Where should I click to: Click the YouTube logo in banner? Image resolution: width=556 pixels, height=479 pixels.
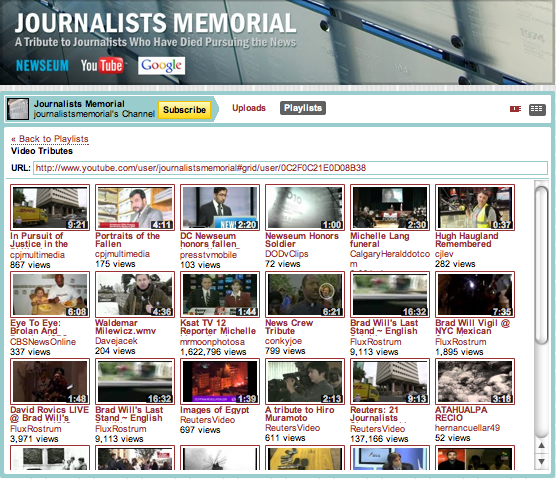102,66
